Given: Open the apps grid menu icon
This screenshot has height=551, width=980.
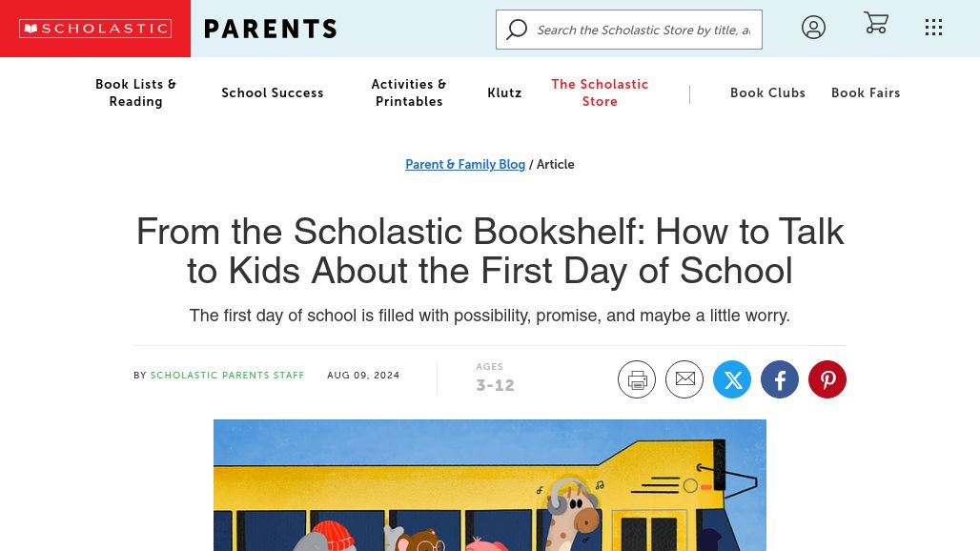Looking at the screenshot, I should click(x=933, y=28).
